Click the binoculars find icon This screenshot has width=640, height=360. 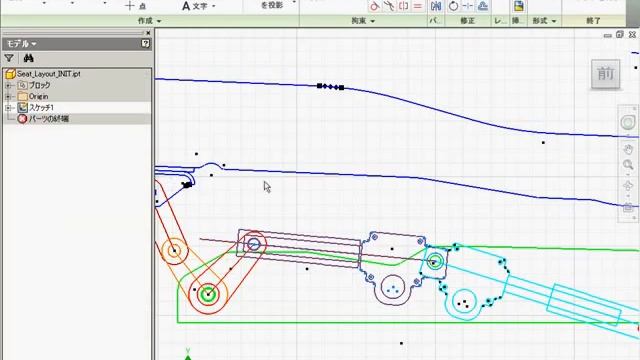point(28,58)
